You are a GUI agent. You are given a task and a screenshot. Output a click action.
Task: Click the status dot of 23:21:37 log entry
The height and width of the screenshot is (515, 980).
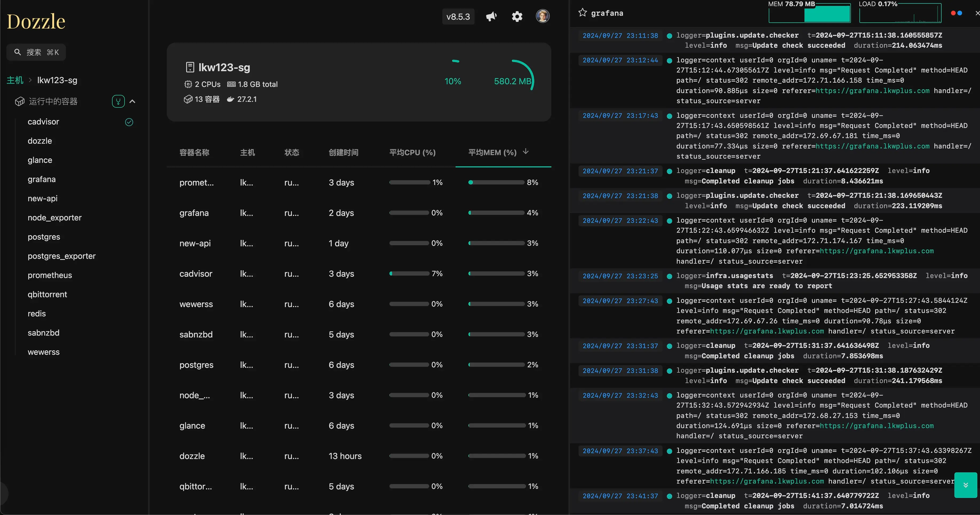pos(669,171)
